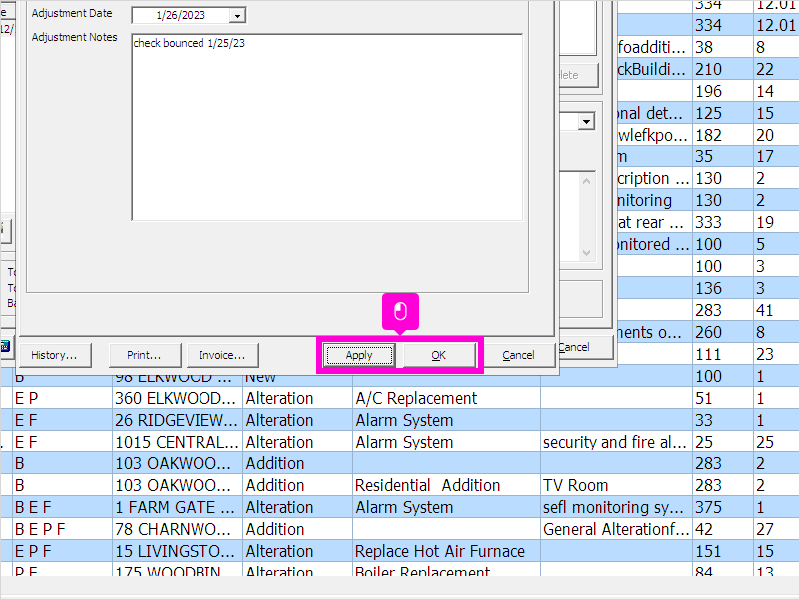Click the value 196 in the right column
This screenshot has height=600, width=800.
coord(722,91)
